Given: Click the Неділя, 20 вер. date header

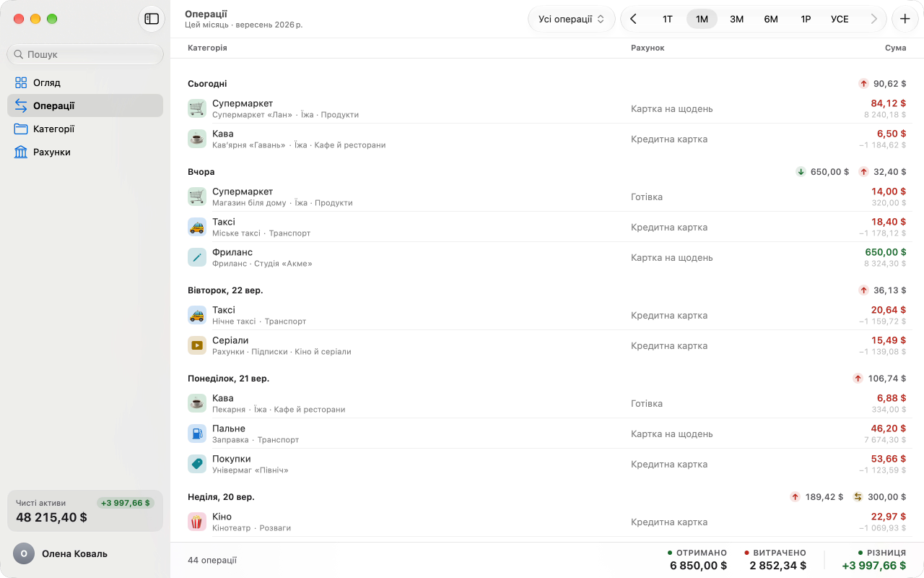Looking at the screenshot, I should click(221, 497).
